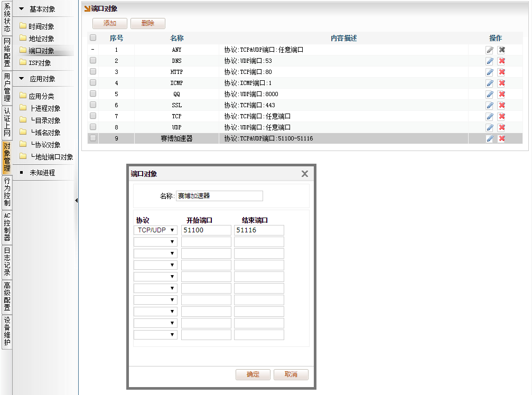Close the 端口对象 dialog with X
This screenshot has height=395, width=532.
(x=305, y=174)
